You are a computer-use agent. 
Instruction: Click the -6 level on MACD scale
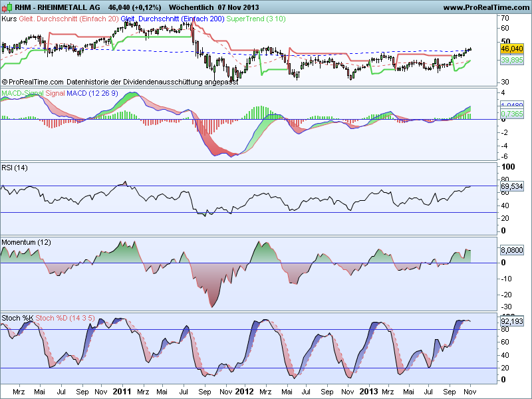point(504,156)
